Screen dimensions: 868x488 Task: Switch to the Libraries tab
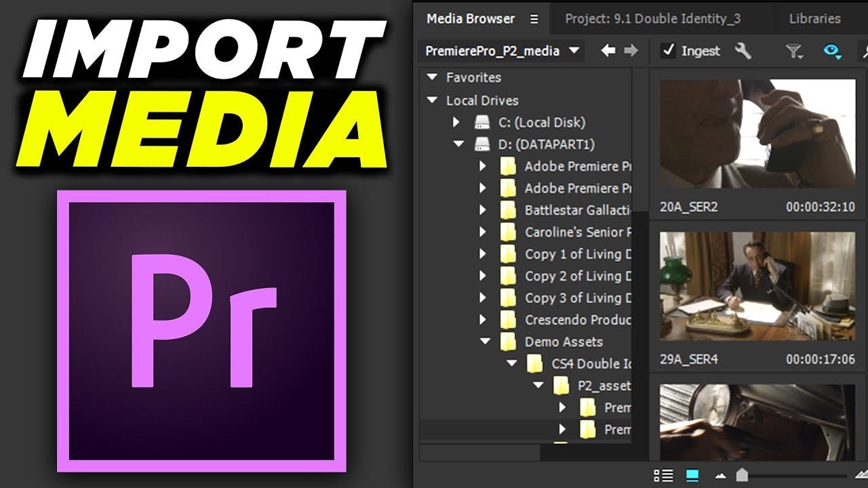tap(816, 18)
